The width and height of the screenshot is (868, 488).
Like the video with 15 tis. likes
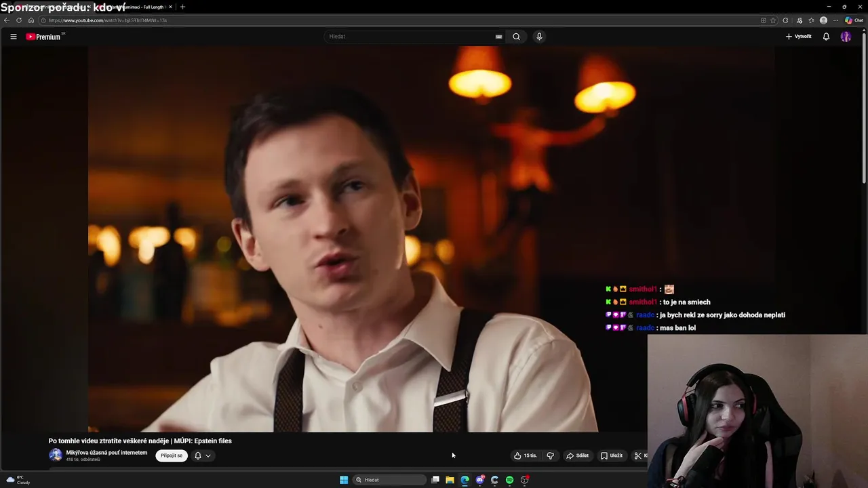[x=525, y=455]
